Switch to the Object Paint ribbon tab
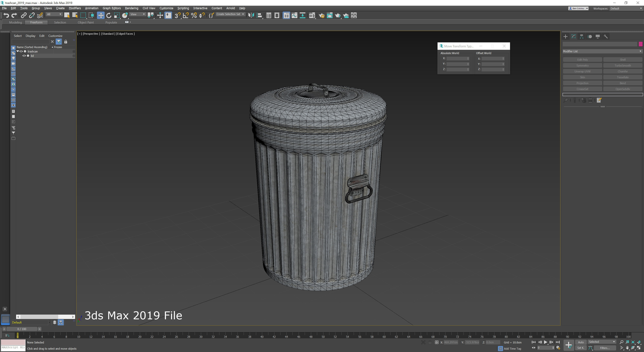The image size is (644, 352). click(x=86, y=22)
